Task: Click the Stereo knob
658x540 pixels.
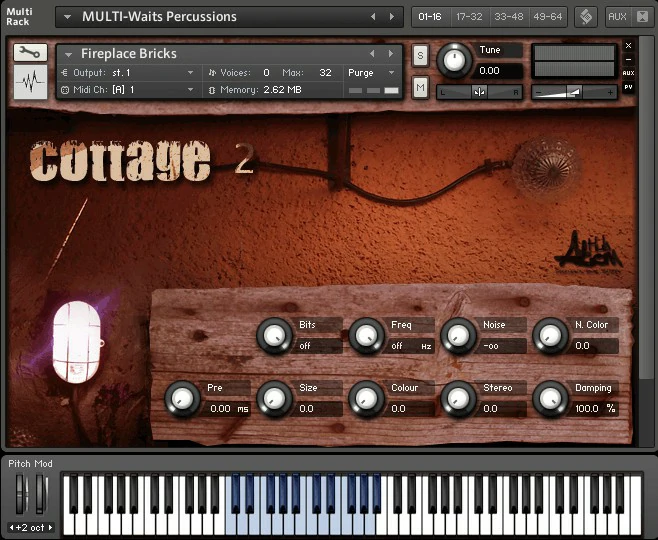Action: point(458,399)
